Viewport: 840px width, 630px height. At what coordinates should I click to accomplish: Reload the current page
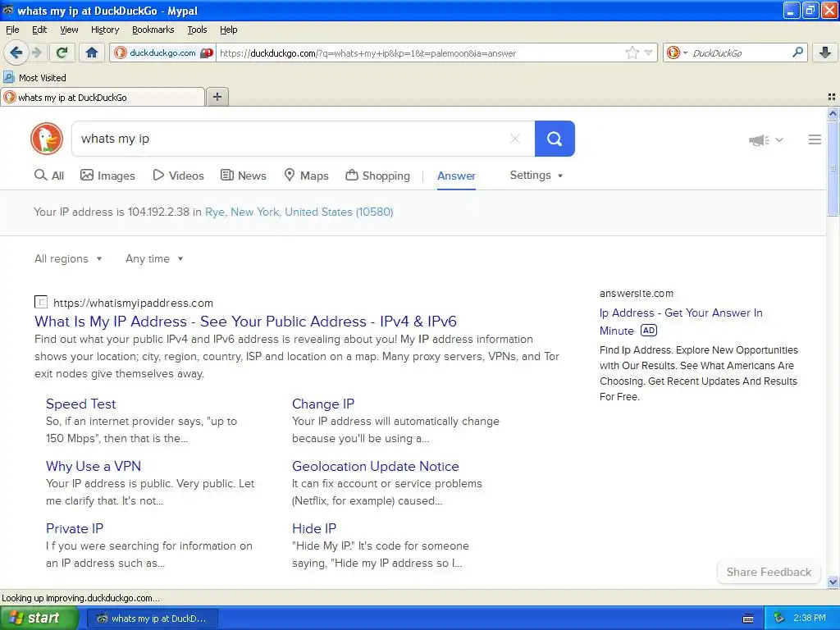pyautogui.click(x=62, y=52)
